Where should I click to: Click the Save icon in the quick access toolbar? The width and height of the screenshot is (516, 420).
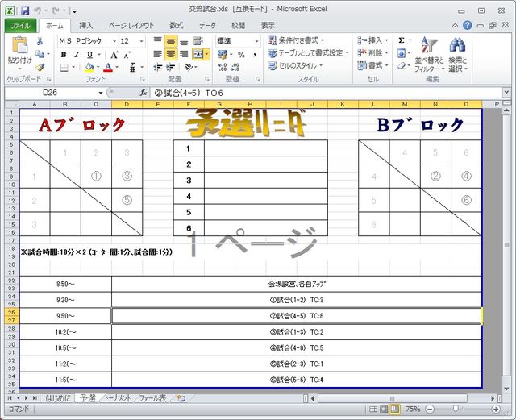click(25, 11)
